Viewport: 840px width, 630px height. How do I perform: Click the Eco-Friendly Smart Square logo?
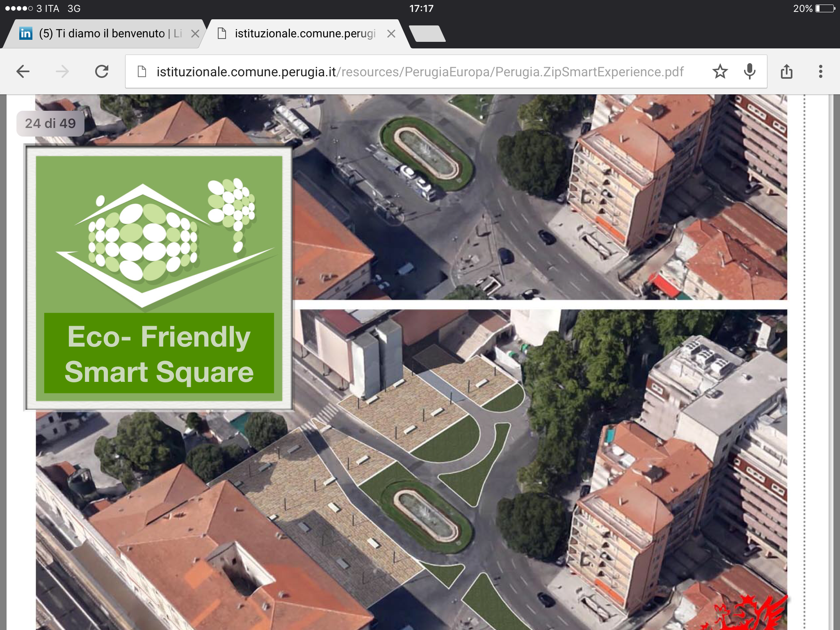tap(159, 278)
